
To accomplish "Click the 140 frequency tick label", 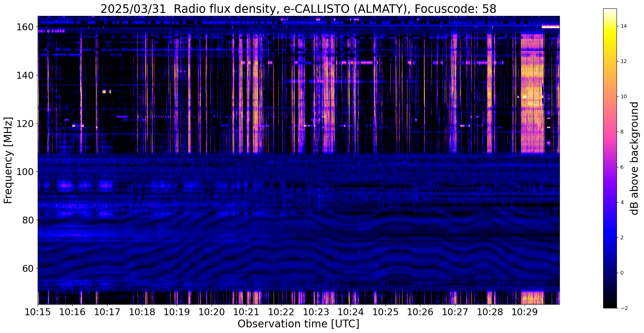I will 25,75.
